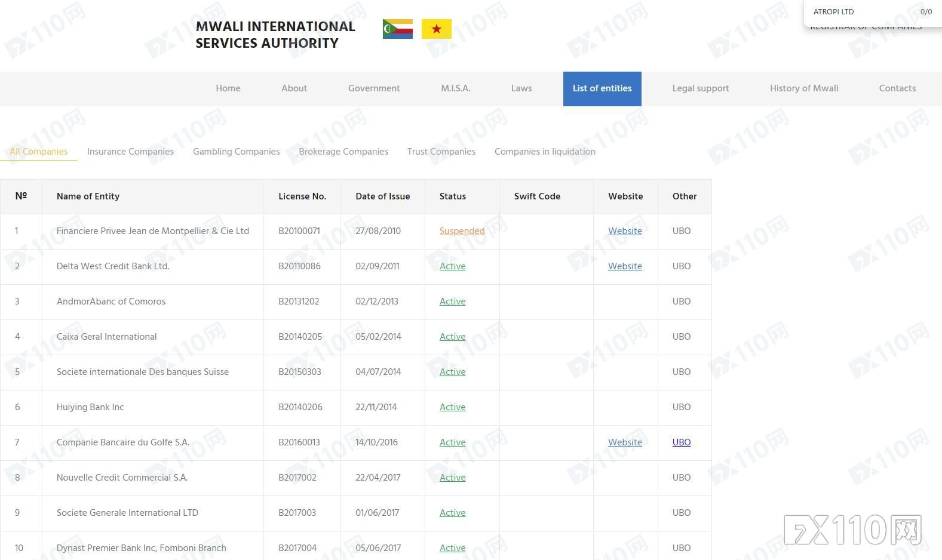Screen dimensions: 942x560
Task: Click the Active status of Huiying Bank Inc
Action: click(452, 407)
